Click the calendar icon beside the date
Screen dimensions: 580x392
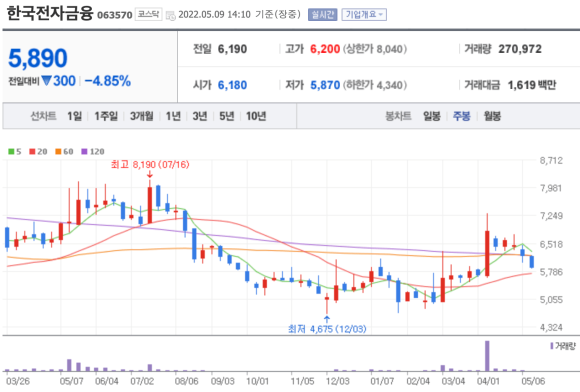(x=171, y=15)
